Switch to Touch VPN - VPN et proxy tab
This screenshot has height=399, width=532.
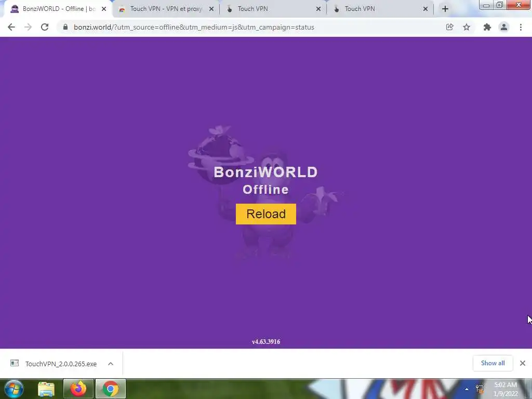click(166, 9)
